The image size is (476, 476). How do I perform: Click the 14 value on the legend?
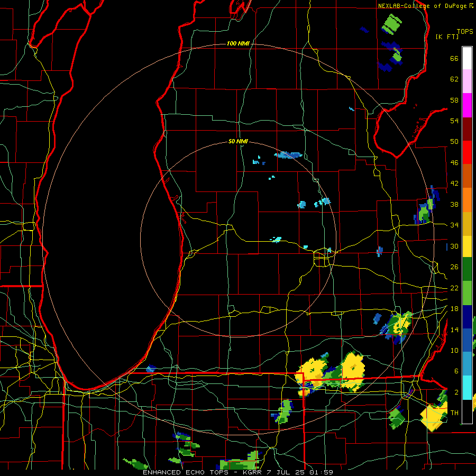[x=454, y=329]
